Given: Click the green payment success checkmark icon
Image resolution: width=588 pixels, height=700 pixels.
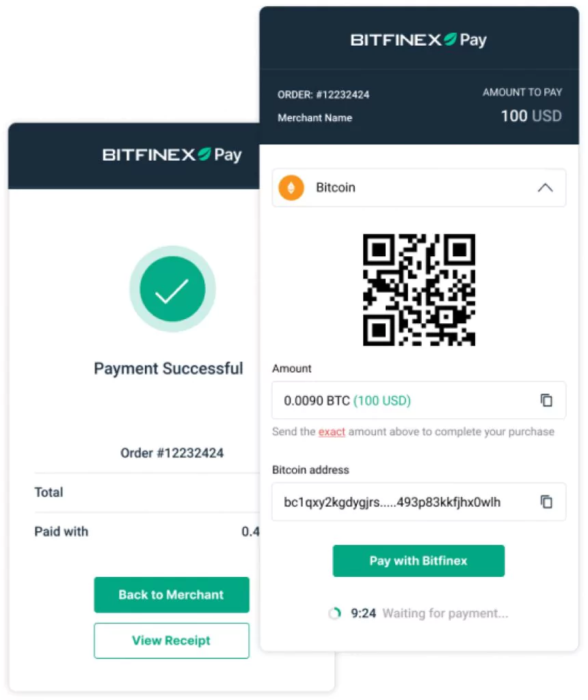Looking at the screenshot, I should pos(172,289).
